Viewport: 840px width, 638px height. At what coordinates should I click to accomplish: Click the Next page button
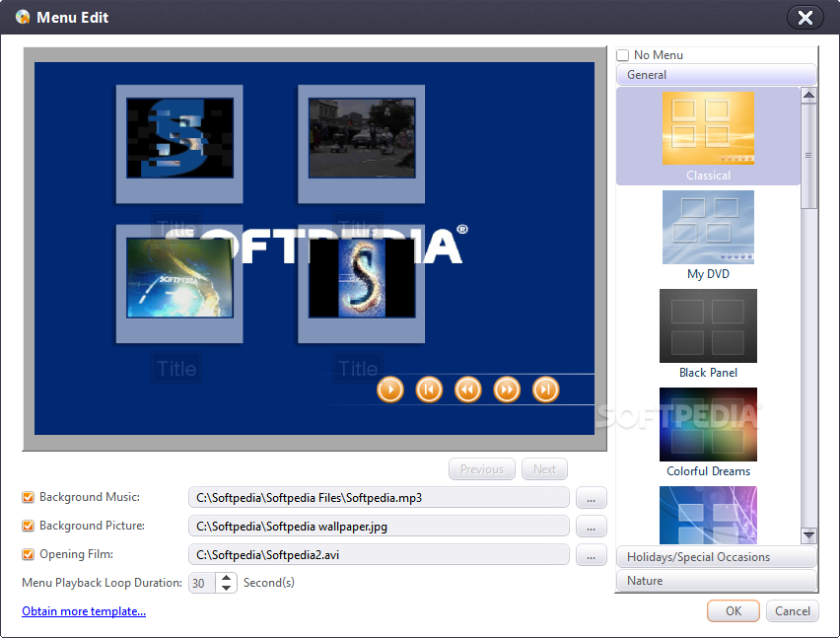coord(544,469)
